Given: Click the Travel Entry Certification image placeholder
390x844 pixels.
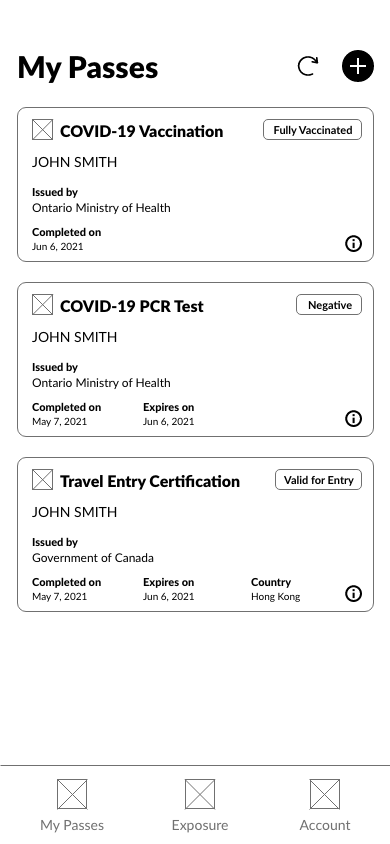Looking at the screenshot, I should 42,480.
